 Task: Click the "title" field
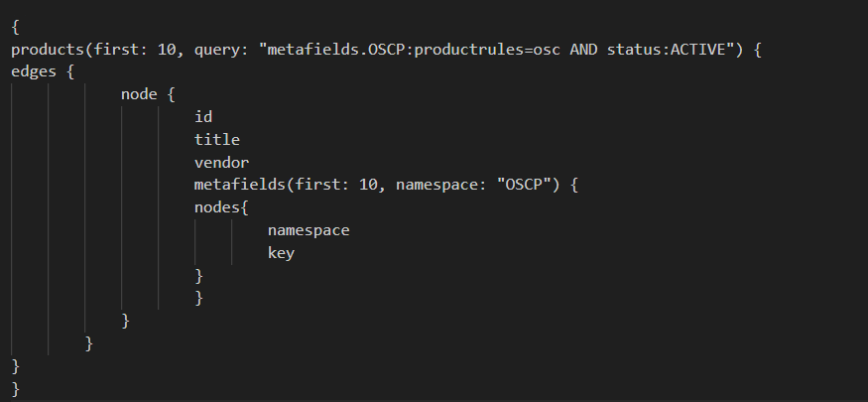[x=217, y=140]
